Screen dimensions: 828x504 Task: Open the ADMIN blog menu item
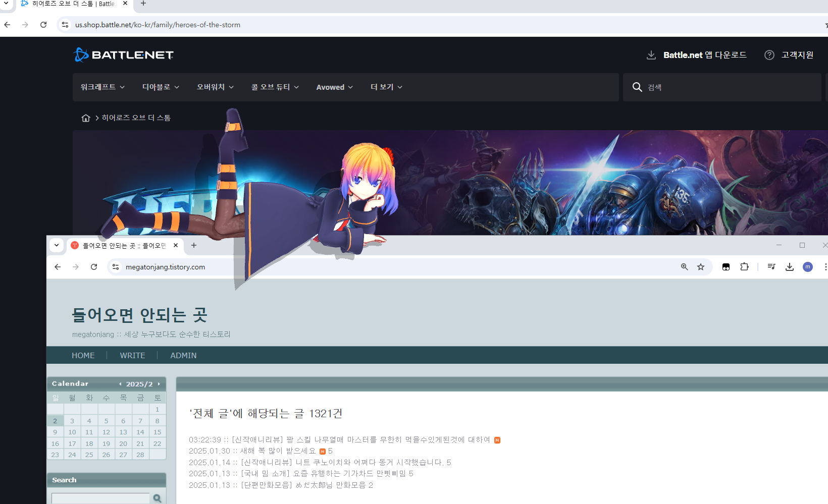coord(183,356)
